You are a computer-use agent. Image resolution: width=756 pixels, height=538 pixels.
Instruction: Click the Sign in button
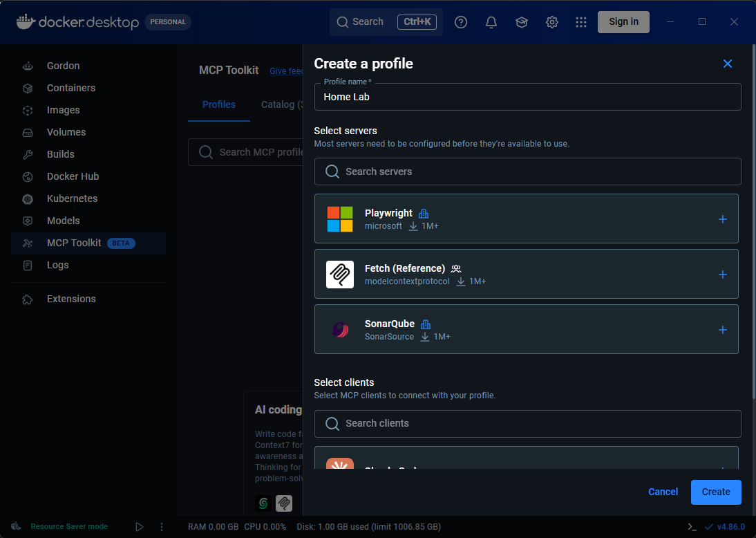[623, 21]
